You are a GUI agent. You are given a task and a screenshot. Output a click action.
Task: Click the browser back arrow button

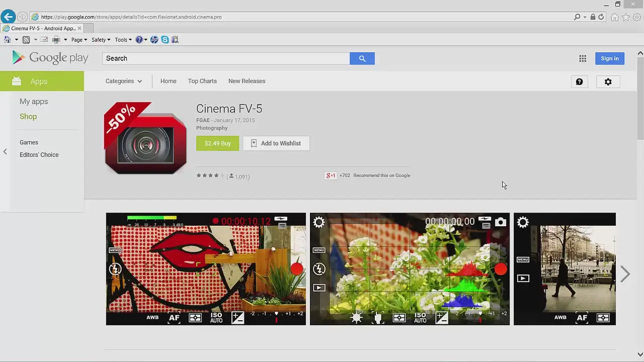8,17
